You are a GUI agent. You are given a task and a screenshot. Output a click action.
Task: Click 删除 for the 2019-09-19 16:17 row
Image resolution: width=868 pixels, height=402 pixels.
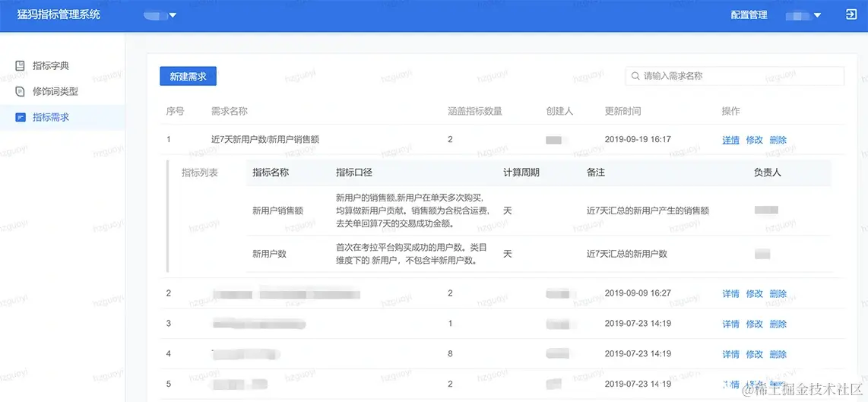tap(778, 140)
